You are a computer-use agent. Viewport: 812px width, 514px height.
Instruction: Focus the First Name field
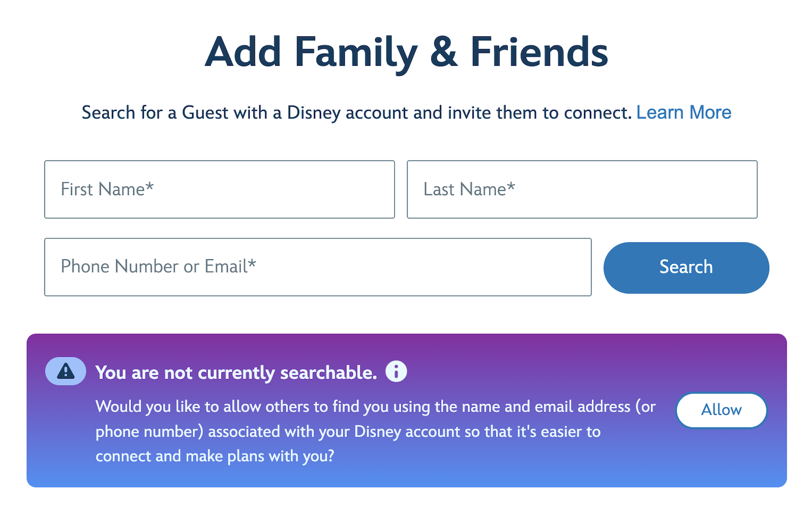point(219,190)
